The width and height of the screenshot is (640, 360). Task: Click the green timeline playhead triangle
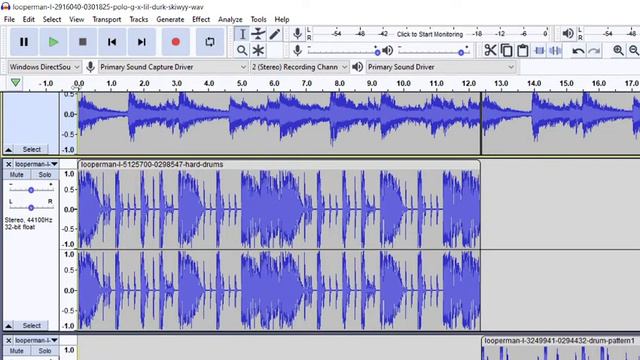click(16, 83)
